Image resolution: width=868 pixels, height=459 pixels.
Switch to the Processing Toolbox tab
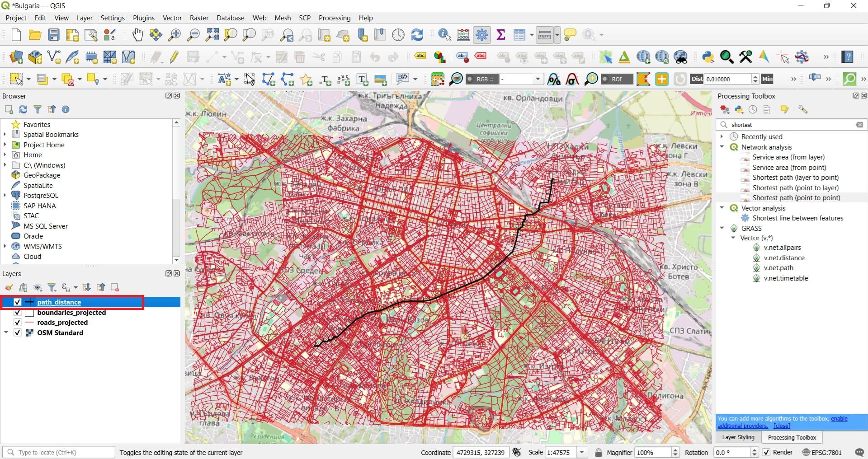click(x=792, y=437)
